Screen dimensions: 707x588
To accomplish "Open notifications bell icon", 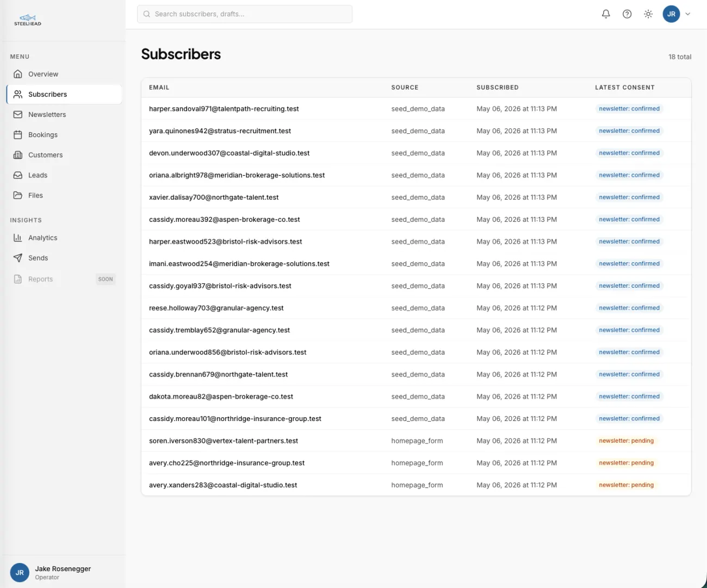I will (x=606, y=14).
